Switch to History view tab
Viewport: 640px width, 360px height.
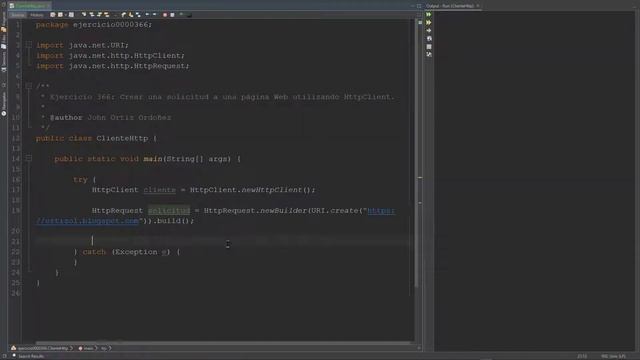(x=36, y=15)
